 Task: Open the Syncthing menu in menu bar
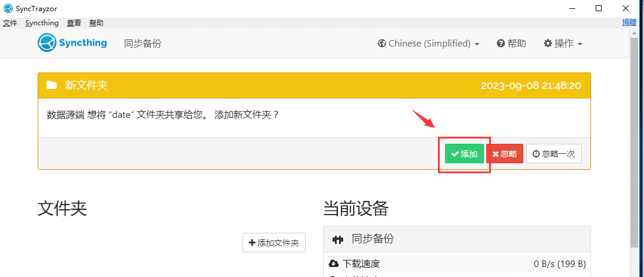click(x=42, y=23)
